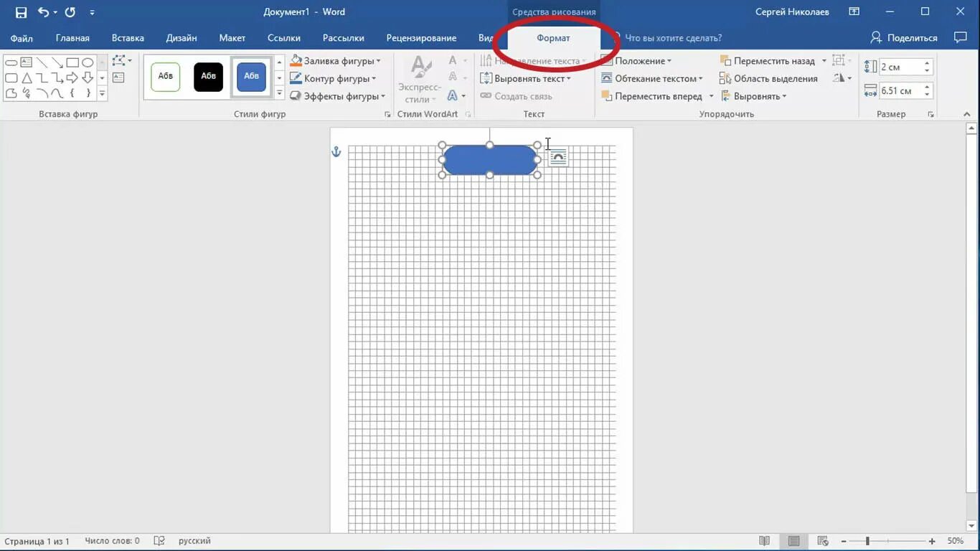Open the Область выделения selection pane
This screenshot has height=551, width=980.
tap(769, 78)
